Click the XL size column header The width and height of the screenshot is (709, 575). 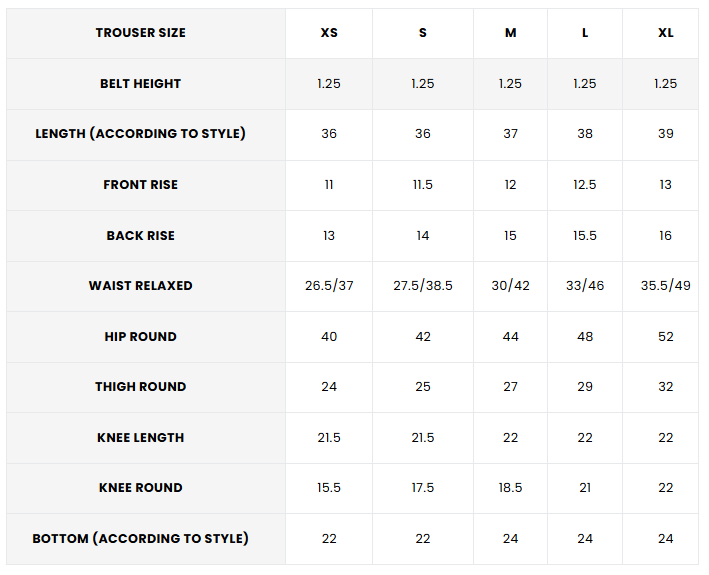666,33
